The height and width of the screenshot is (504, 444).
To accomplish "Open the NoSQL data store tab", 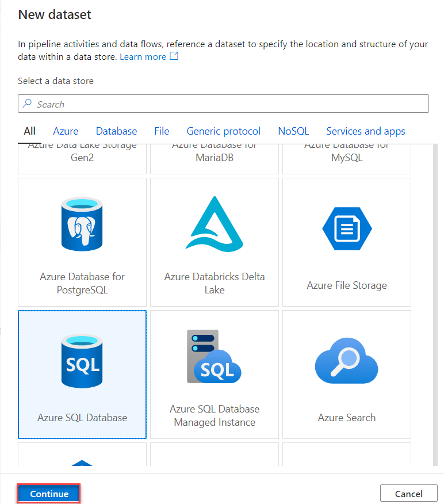I will [293, 131].
